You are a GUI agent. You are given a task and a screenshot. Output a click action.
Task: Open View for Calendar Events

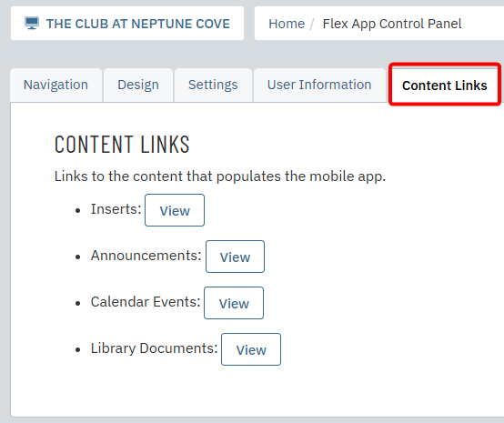(x=234, y=303)
